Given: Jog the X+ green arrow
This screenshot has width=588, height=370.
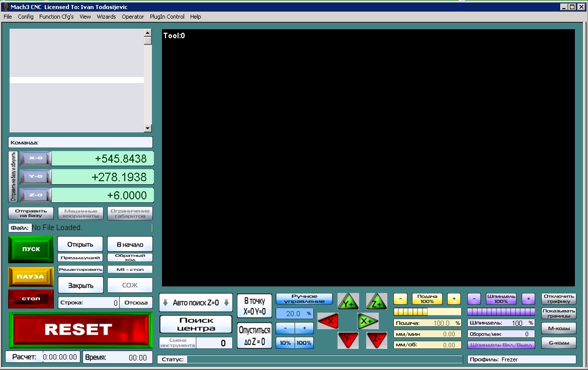Looking at the screenshot, I should 368,321.
